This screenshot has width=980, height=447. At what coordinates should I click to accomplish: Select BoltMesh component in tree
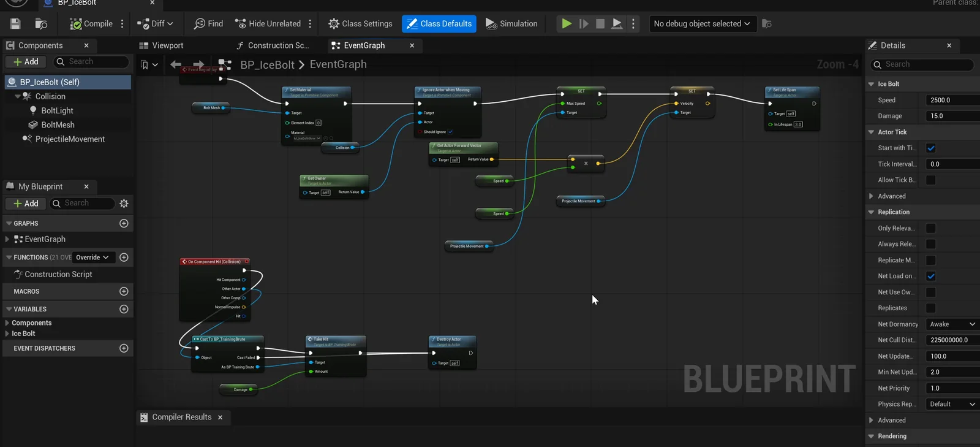click(58, 125)
